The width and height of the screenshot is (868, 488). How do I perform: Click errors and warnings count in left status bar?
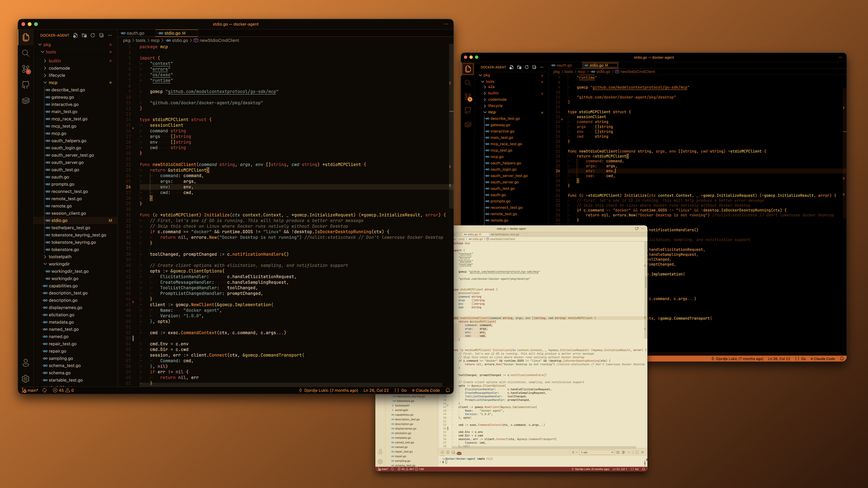[63, 390]
